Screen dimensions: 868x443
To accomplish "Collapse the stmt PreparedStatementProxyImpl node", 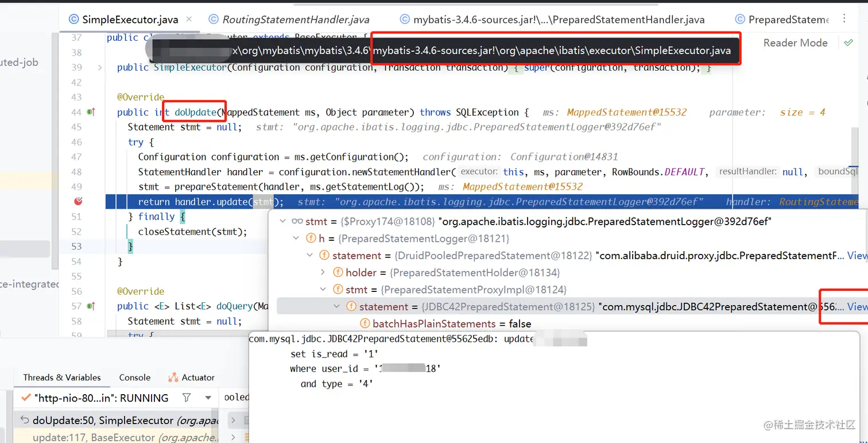I will point(323,289).
